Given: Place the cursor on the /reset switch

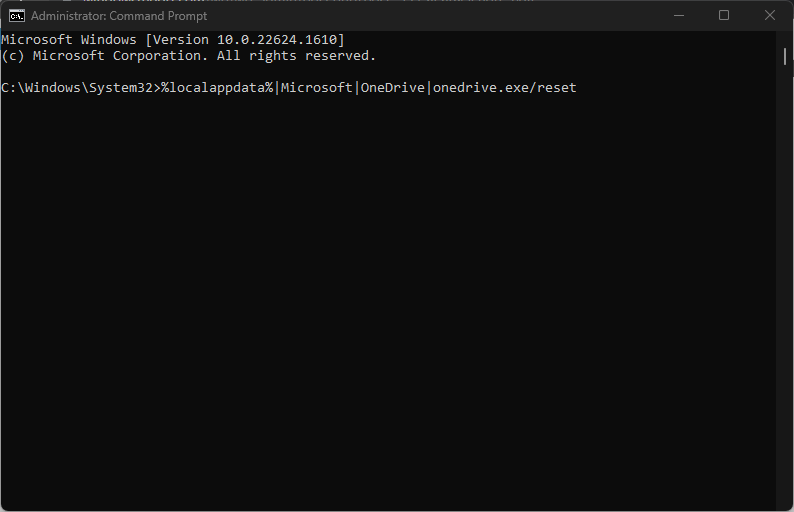Looking at the screenshot, I should (552, 88).
